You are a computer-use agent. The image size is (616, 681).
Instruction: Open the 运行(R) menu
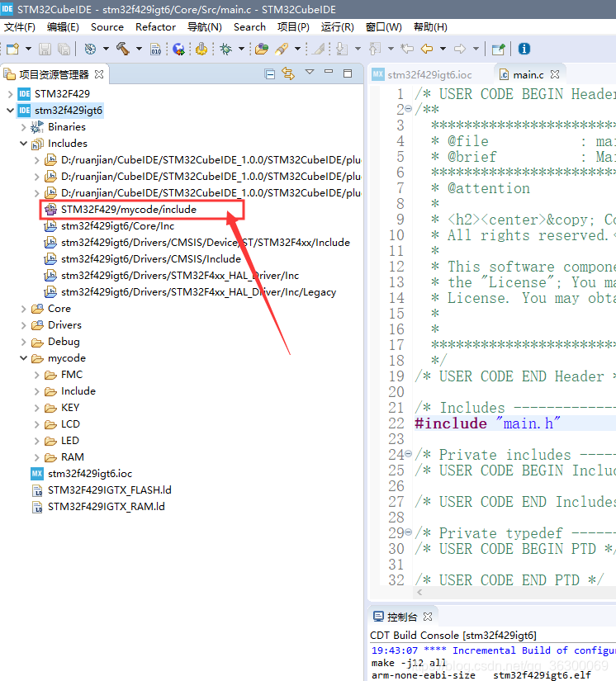point(338,27)
